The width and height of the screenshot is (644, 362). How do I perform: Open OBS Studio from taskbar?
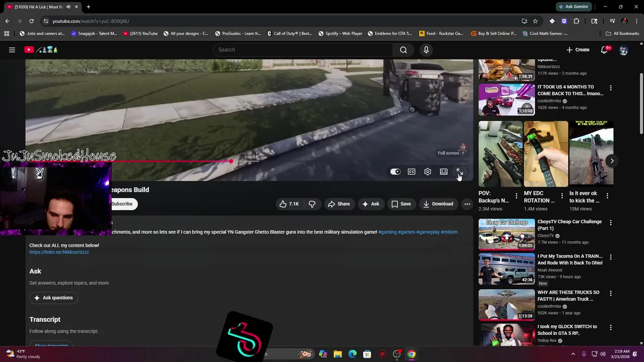(396, 354)
